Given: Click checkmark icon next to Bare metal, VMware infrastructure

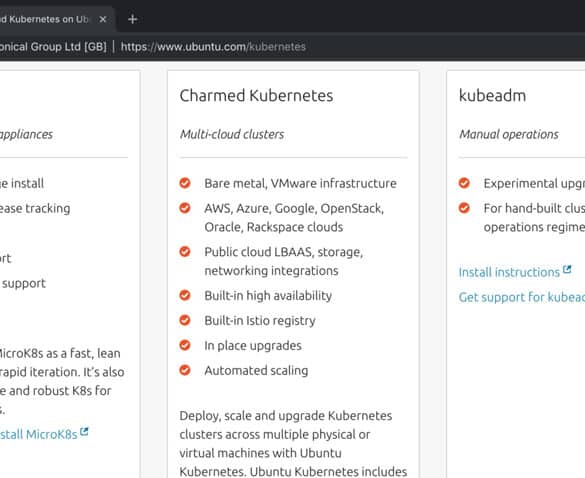Looking at the screenshot, I should [185, 183].
